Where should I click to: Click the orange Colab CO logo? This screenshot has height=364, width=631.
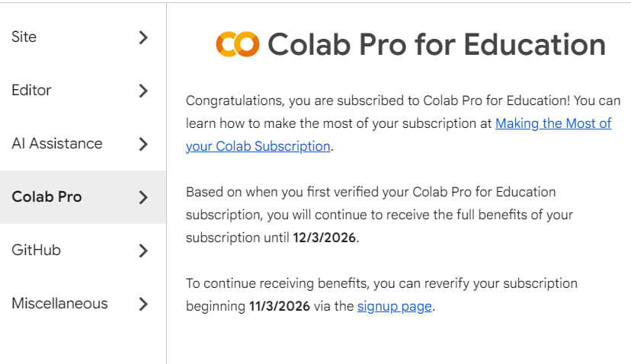coord(238,44)
